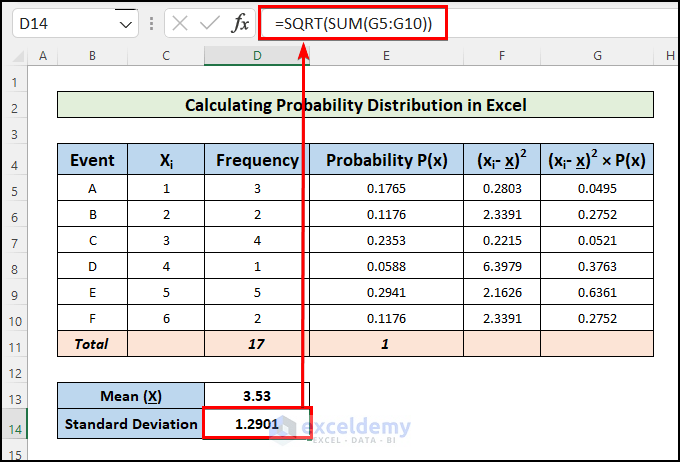Click the Select All corner triangle
This screenshot has height=462, width=680.
tap(18, 56)
